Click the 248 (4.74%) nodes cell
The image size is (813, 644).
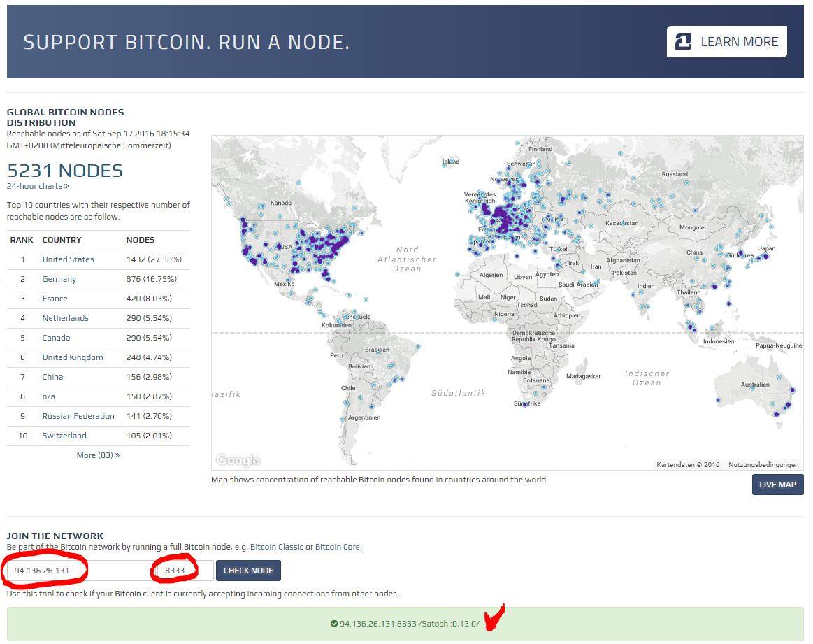(x=149, y=357)
